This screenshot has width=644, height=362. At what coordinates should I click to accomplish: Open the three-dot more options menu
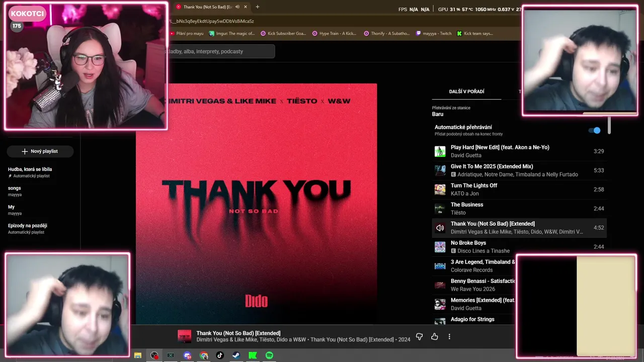pos(449,336)
